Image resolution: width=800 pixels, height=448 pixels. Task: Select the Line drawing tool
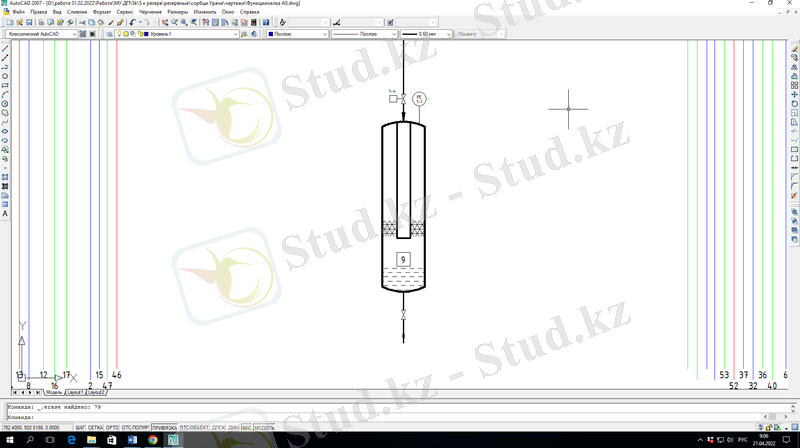5,49
